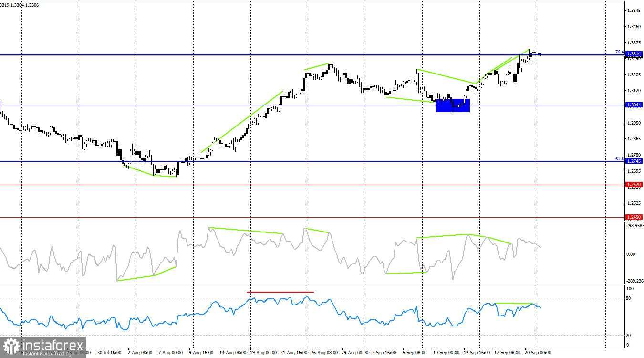This screenshot has width=644, height=358.
Task: Click the 1.3545 price axis value
Action: pyautogui.click(x=634, y=11)
